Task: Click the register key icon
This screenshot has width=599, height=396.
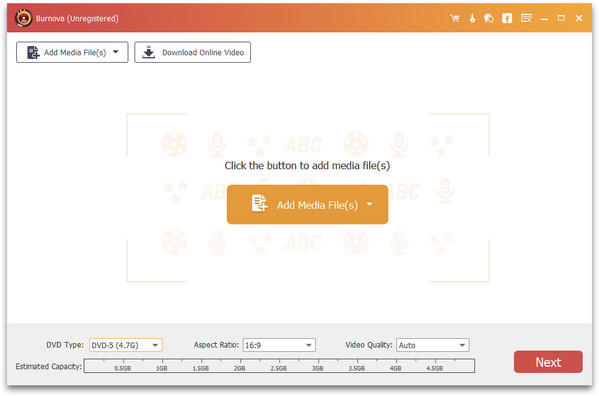Action: pyautogui.click(x=472, y=18)
